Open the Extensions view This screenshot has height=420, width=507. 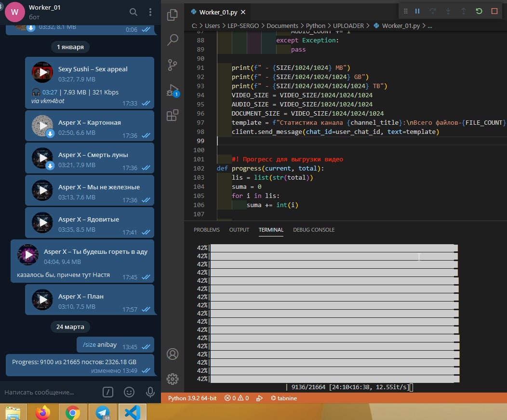pos(172,115)
